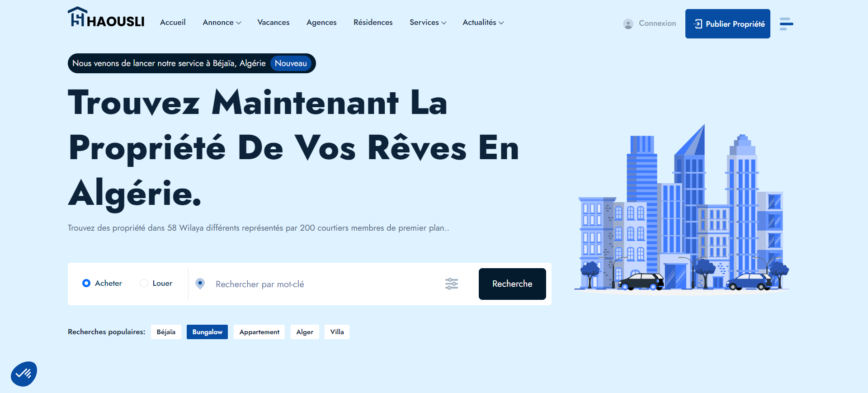Select the Acheter radio button
The width and height of the screenshot is (868, 393).
pos(86,283)
